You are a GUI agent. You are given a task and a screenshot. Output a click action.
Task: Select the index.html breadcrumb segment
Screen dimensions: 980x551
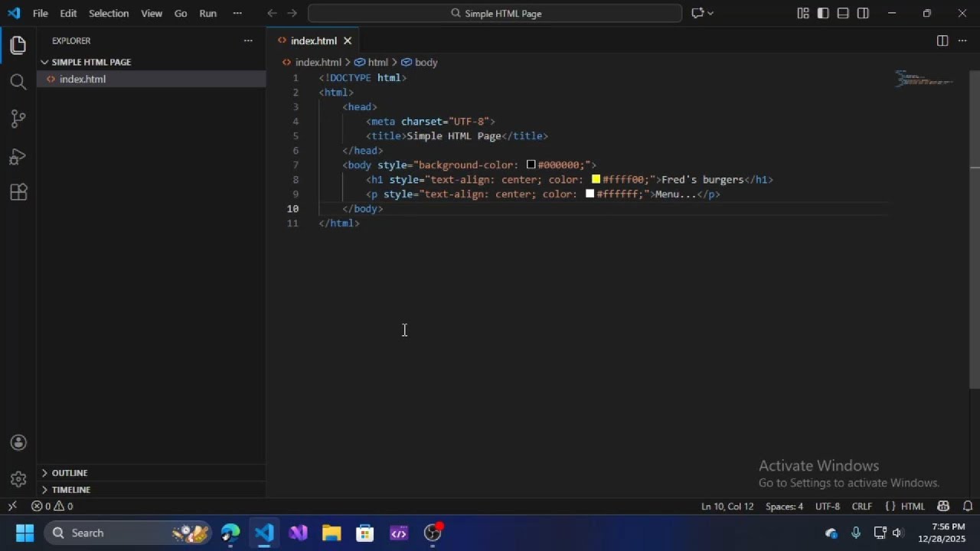(x=312, y=62)
